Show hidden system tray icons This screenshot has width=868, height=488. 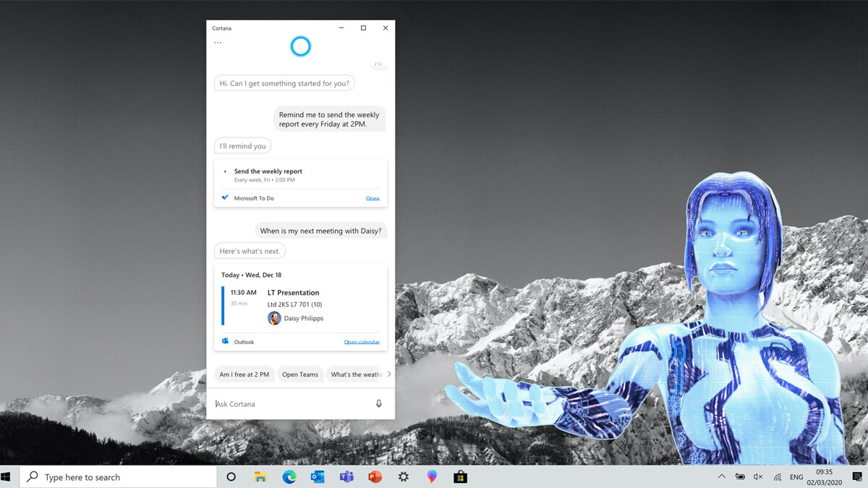point(721,477)
